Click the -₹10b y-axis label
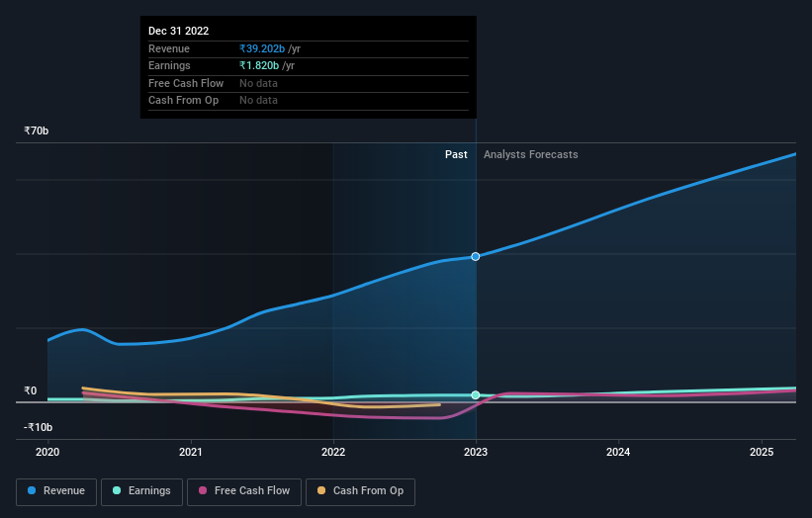This screenshot has width=812, height=518. 39,427
